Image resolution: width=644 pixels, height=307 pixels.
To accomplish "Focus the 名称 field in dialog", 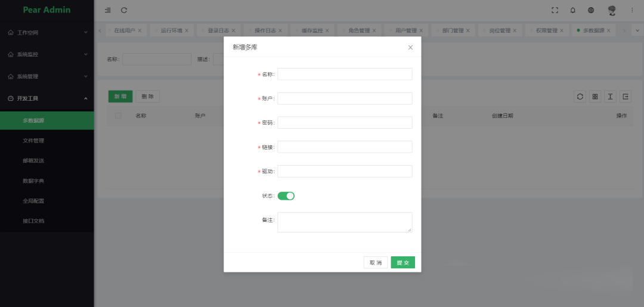I will pyautogui.click(x=345, y=75).
